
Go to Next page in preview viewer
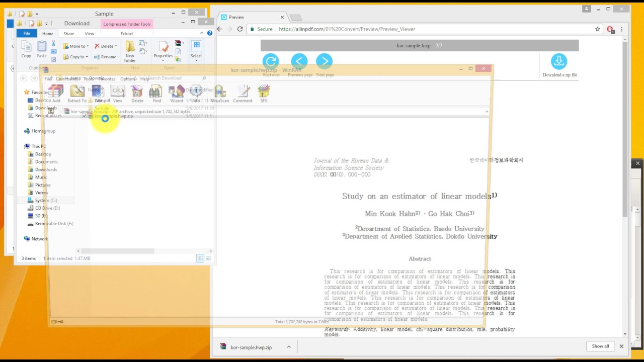[x=325, y=61]
